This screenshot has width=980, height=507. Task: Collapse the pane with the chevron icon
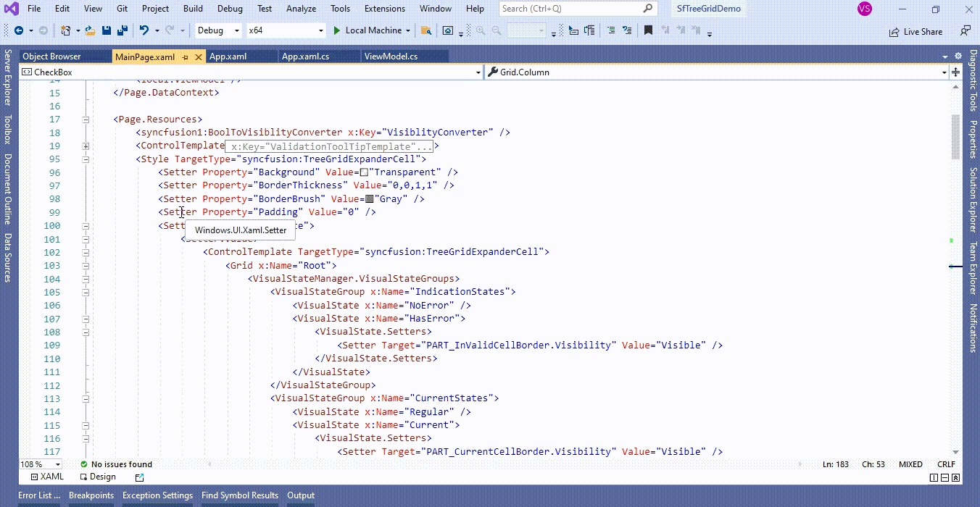pos(955,477)
